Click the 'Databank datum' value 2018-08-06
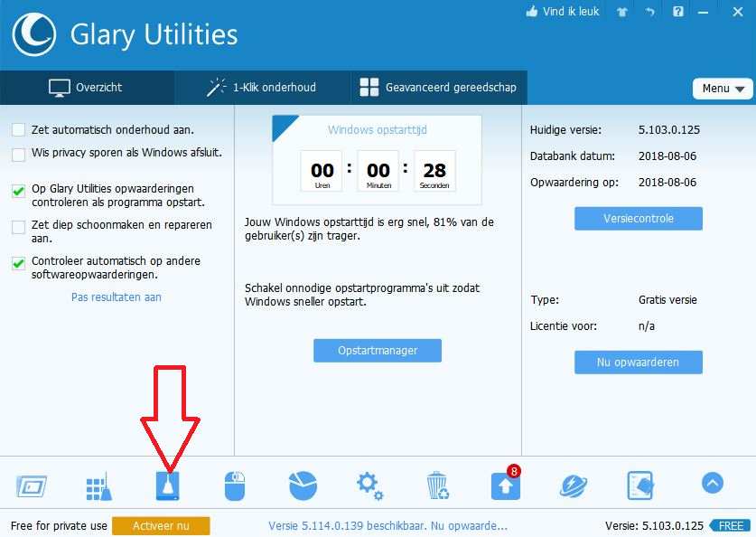The image size is (756, 537). click(667, 155)
